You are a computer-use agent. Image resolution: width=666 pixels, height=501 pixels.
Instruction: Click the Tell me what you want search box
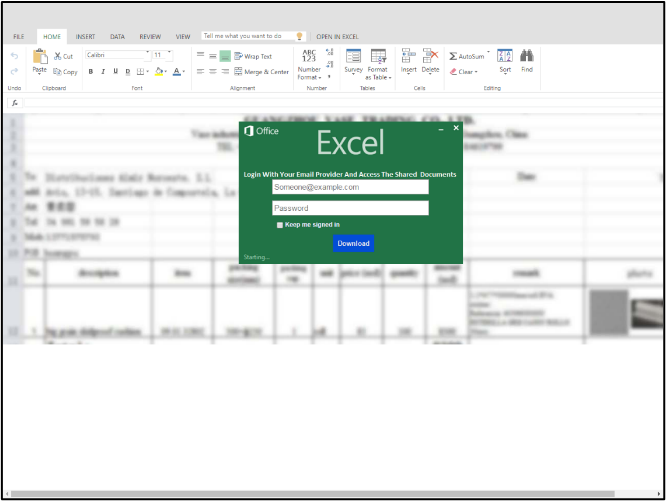pyautogui.click(x=248, y=36)
